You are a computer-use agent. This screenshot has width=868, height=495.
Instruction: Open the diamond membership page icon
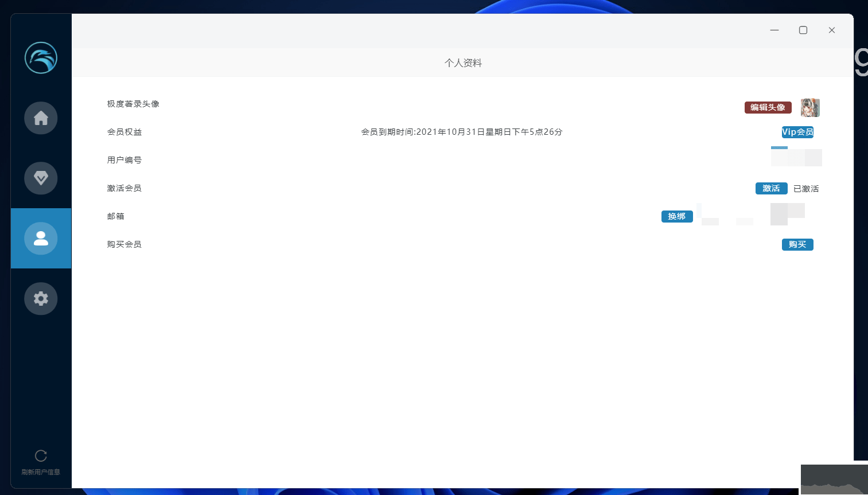[x=41, y=178]
